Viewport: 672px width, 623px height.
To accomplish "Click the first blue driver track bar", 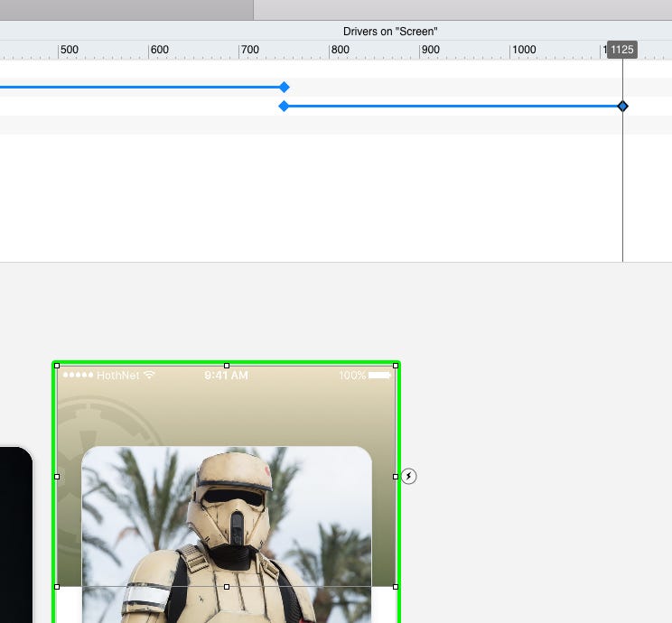I will pos(139,87).
